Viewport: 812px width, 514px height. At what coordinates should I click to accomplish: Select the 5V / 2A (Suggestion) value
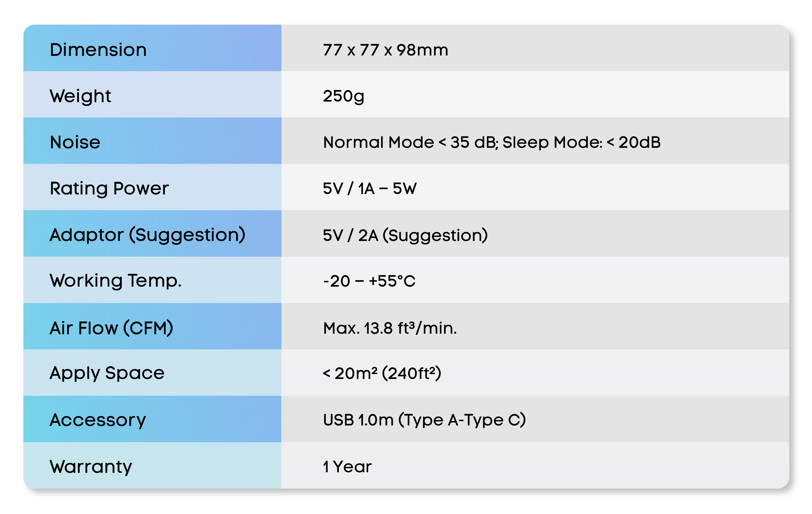point(405,235)
